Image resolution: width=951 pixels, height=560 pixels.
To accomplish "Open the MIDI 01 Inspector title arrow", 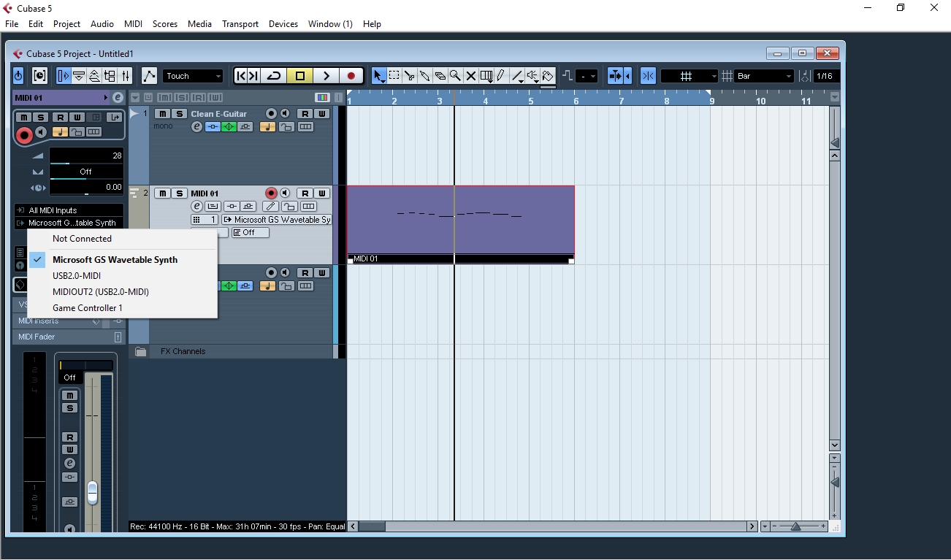I will tap(105, 97).
